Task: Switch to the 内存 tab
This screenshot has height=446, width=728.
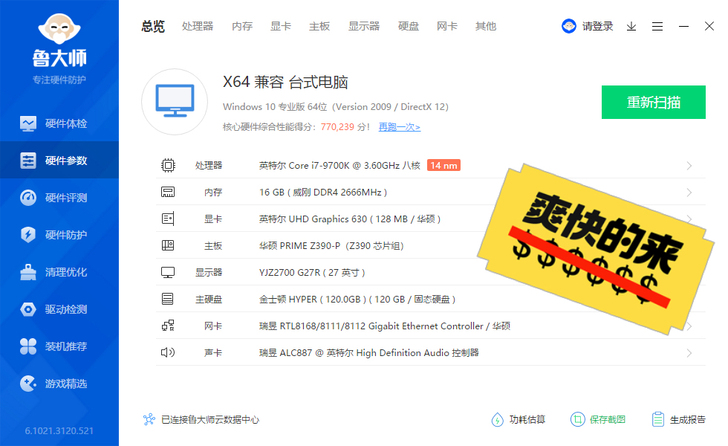Action: point(242,26)
